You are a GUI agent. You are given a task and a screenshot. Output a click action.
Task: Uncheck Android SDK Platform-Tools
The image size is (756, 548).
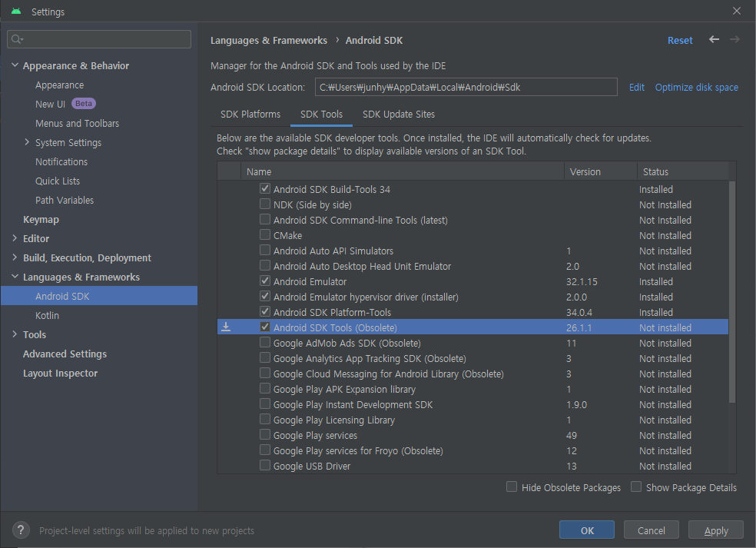tap(265, 311)
